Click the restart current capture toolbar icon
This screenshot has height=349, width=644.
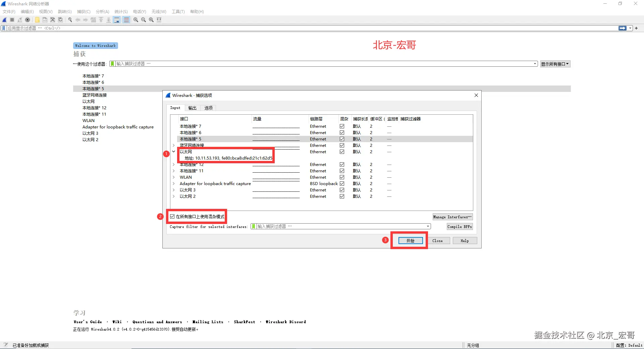tap(20, 20)
